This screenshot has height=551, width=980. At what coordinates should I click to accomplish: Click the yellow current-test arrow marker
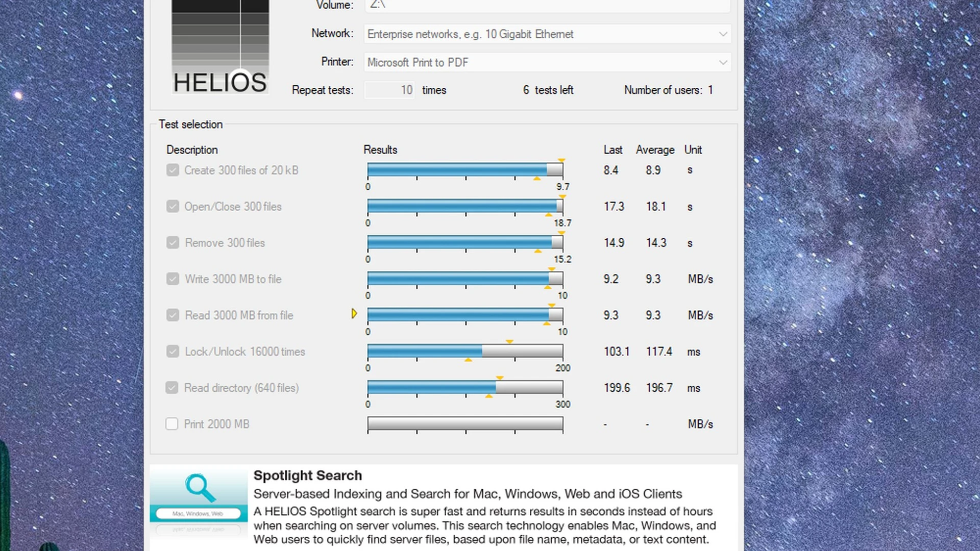(x=354, y=314)
